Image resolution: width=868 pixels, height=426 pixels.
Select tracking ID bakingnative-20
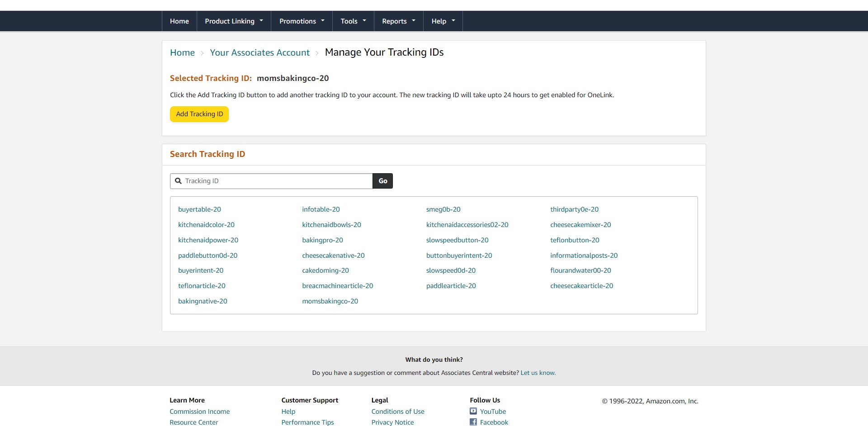coord(203,301)
